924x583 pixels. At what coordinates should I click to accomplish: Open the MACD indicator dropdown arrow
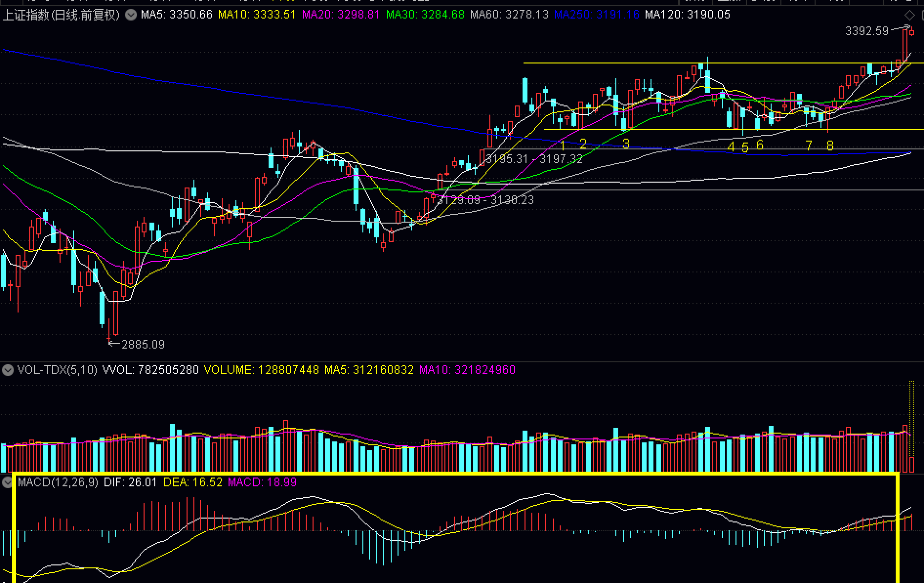click(x=7, y=482)
